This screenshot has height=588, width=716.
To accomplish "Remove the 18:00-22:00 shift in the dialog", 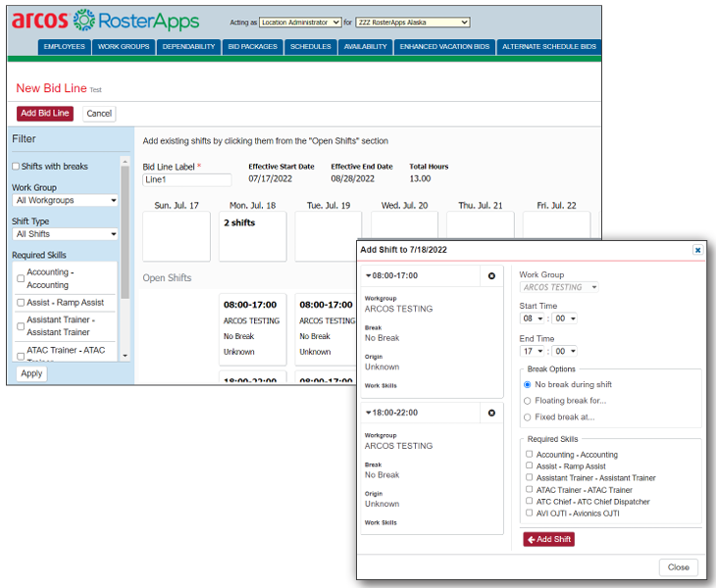I will pos(491,413).
